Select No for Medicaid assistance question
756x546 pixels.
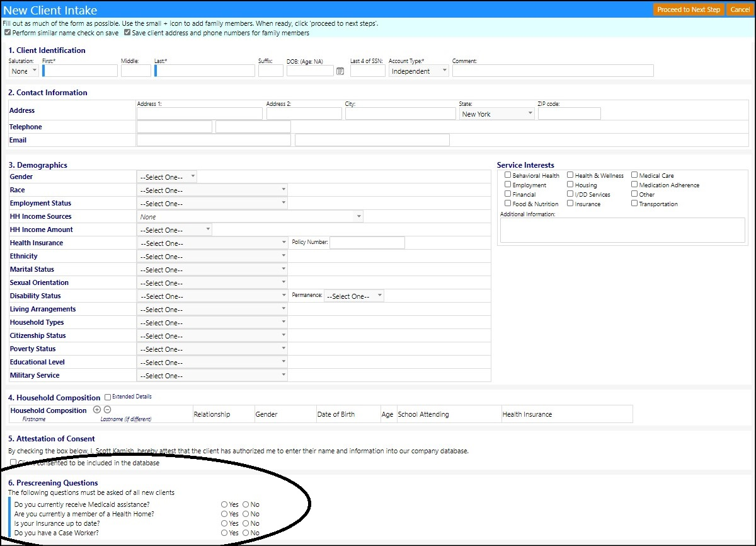click(x=246, y=504)
